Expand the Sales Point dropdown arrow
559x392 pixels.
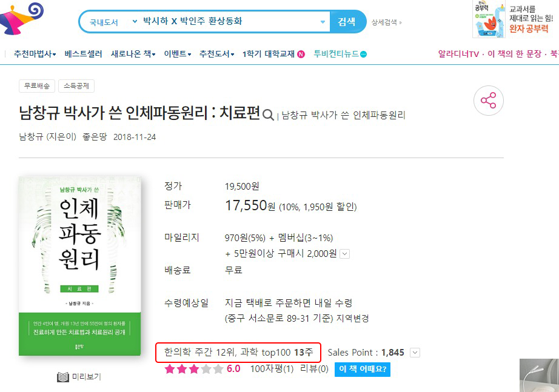tap(415, 353)
